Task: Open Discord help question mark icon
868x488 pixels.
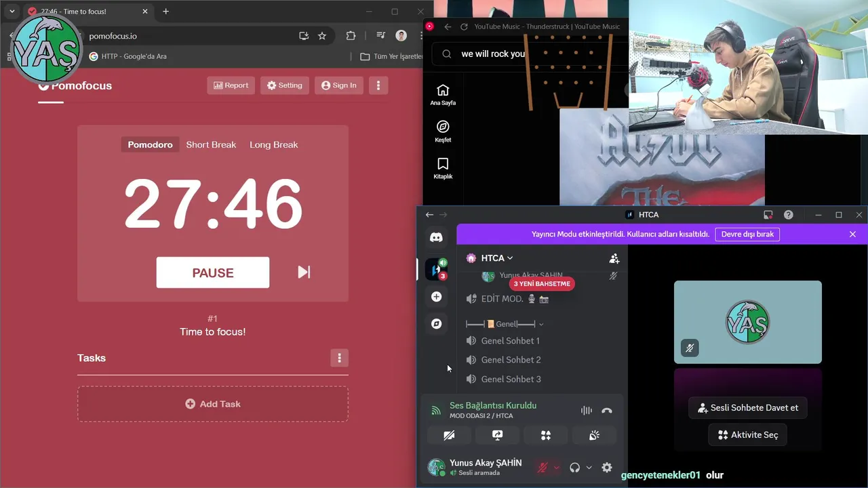Action: click(x=788, y=215)
